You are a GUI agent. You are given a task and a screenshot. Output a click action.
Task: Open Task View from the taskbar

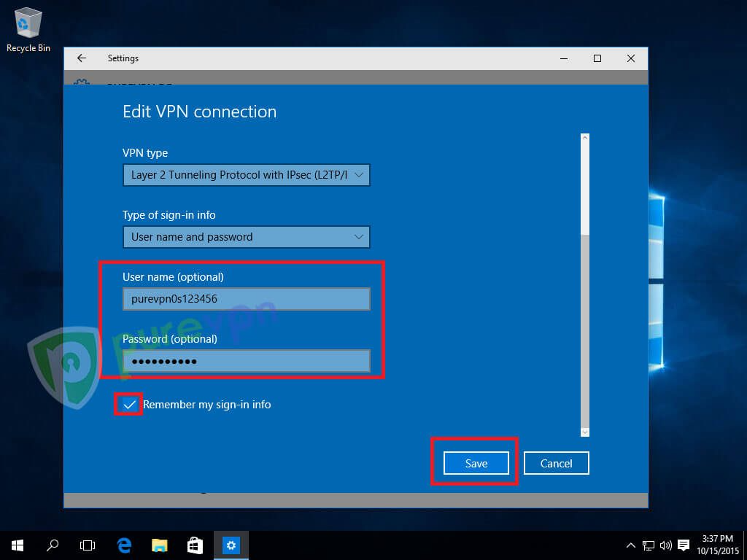87,545
